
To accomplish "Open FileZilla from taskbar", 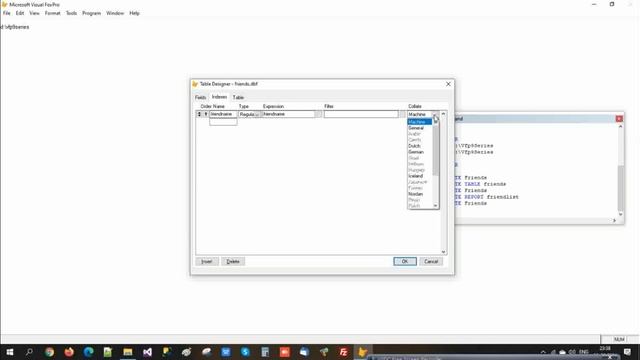I will (343, 352).
